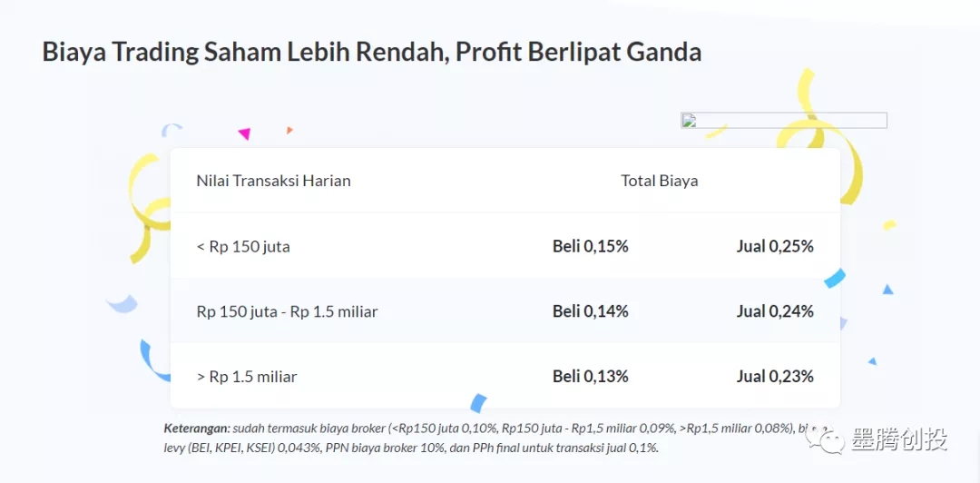The image size is (980, 483).
Task: Click the 墨腾创投 watermark text
Action: click(x=899, y=441)
